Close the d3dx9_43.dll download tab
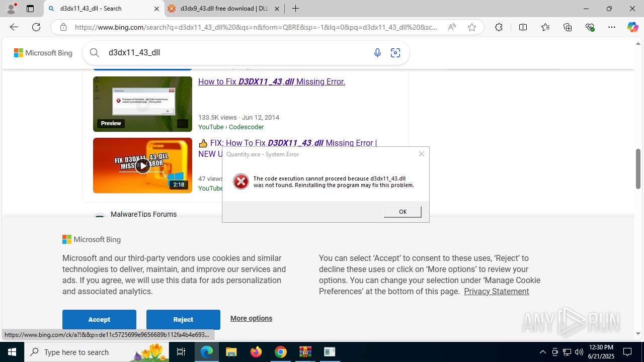The width and height of the screenshot is (644, 362). 277,9
